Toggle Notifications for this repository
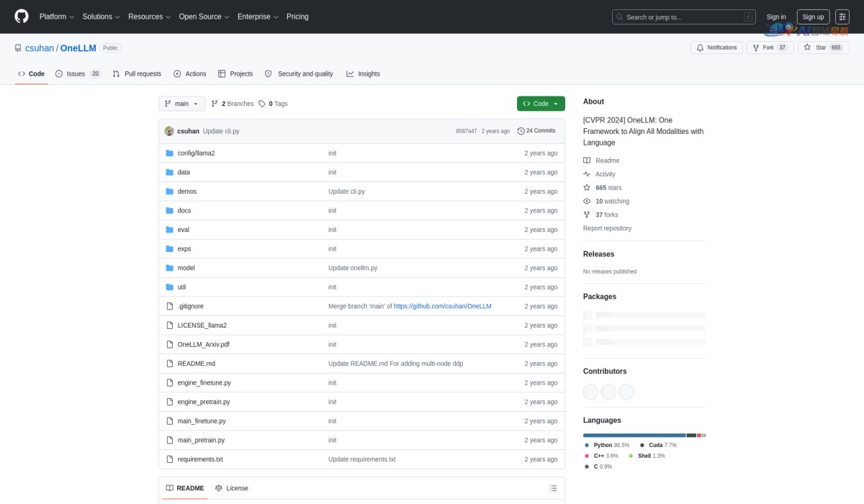This screenshot has height=504, width=864. pyautogui.click(x=717, y=48)
